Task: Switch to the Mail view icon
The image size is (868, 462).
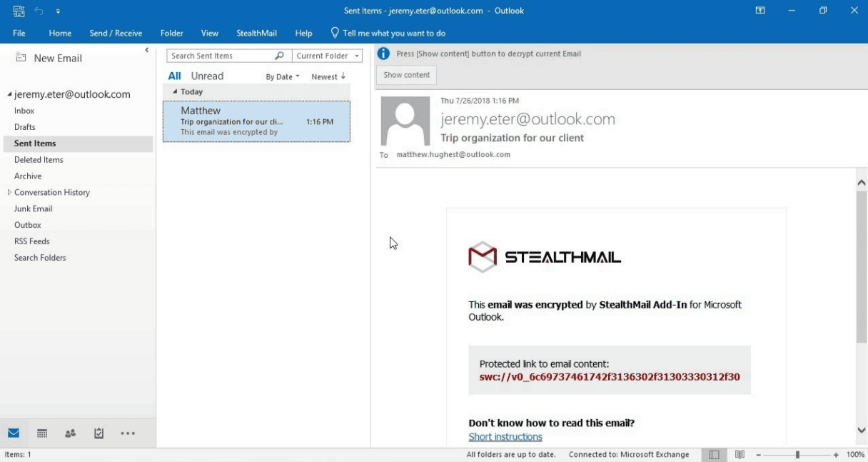Action: tap(14, 433)
